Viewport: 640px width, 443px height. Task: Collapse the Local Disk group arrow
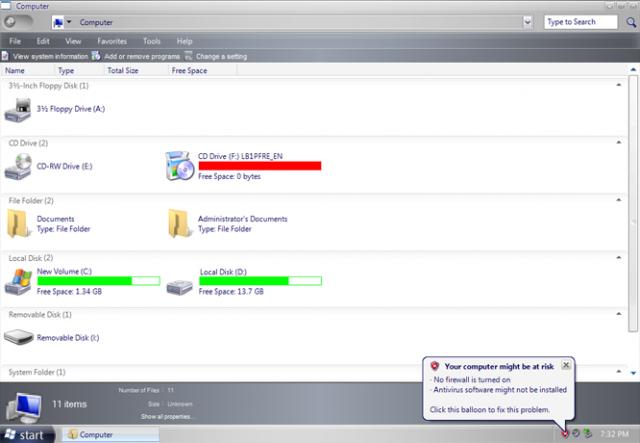(619, 257)
